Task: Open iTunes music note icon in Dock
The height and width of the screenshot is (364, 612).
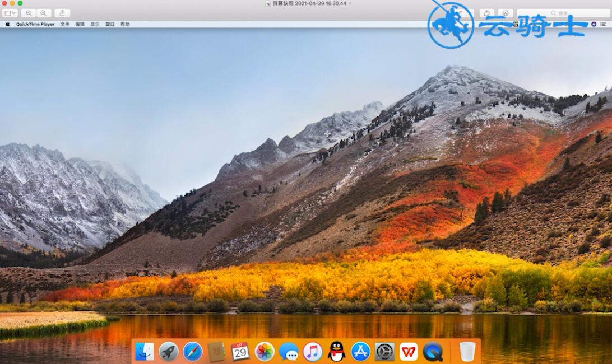Action: 312,352
